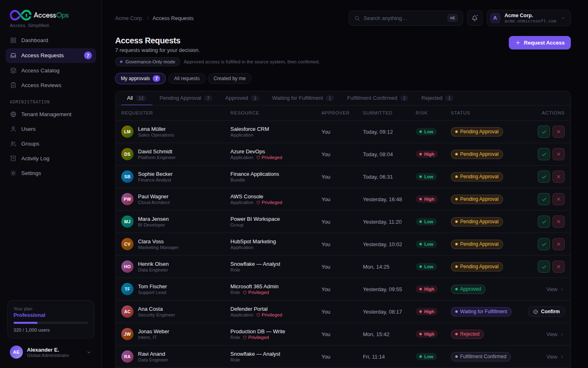Reject Henrik Olsen's Snowflake Analyst request

pos(559,267)
